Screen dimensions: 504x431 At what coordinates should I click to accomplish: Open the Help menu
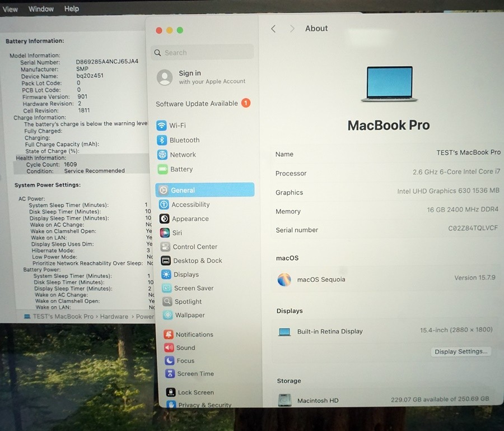point(71,8)
